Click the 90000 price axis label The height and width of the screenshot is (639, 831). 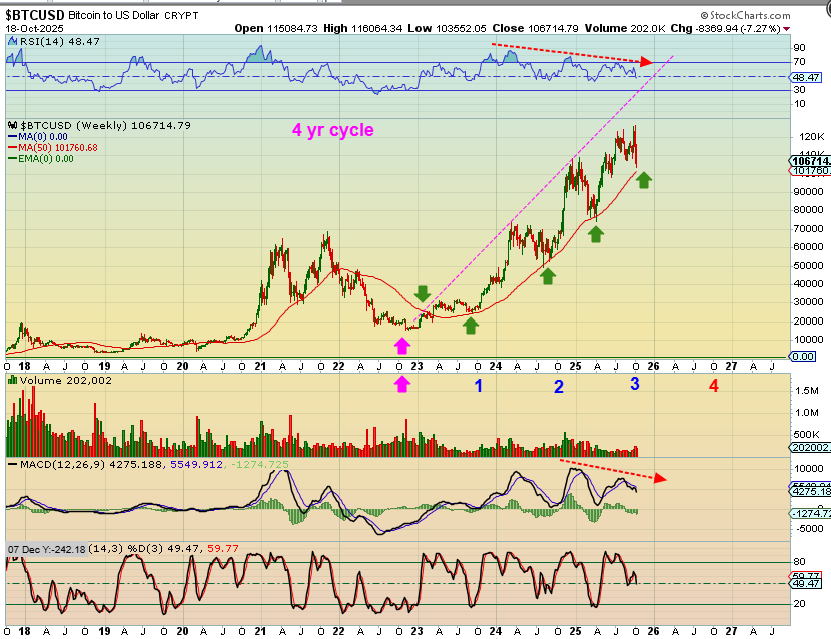point(808,192)
